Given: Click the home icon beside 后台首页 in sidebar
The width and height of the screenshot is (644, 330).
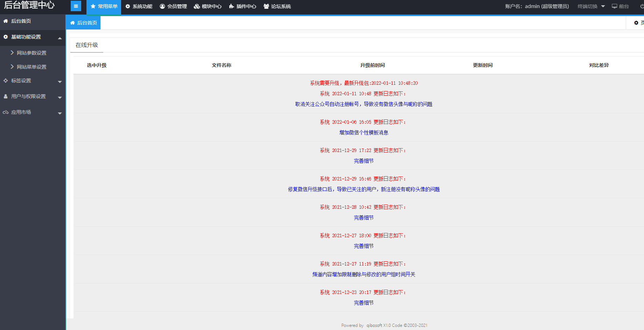Looking at the screenshot, I should pyautogui.click(x=6, y=21).
